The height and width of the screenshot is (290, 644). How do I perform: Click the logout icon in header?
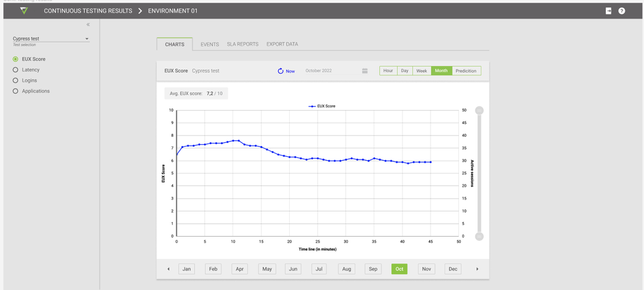pyautogui.click(x=608, y=11)
